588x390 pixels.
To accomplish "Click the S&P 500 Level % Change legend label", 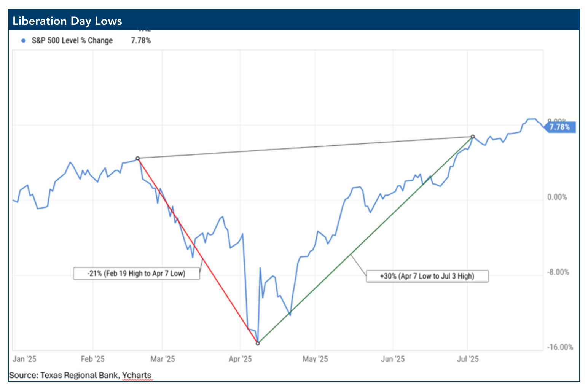I will [72, 41].
